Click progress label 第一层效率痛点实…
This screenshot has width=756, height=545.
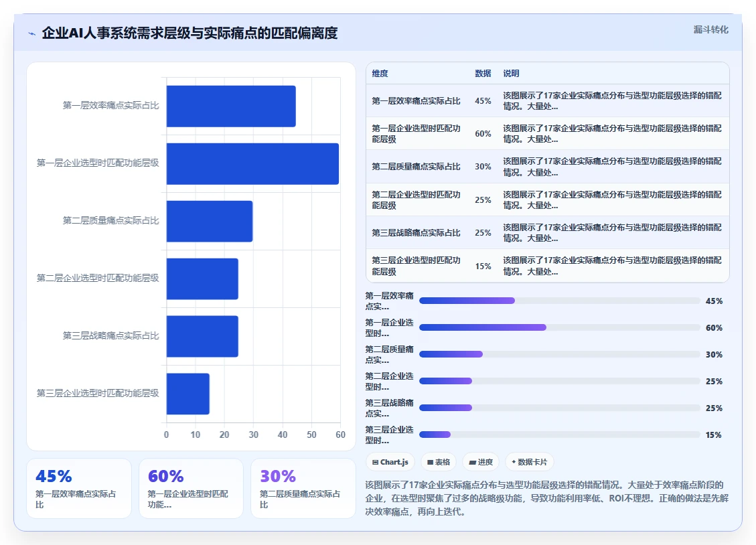click(x=390, y=301)
